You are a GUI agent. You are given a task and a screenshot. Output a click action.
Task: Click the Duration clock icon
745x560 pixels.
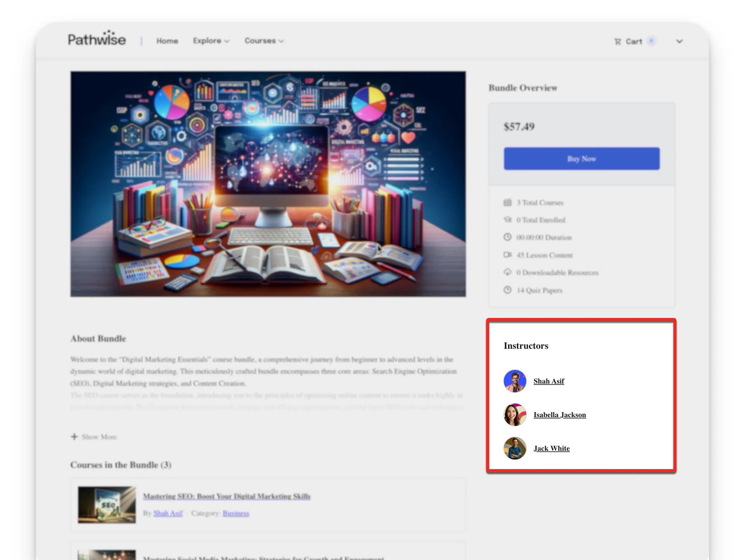coord(507,237)
